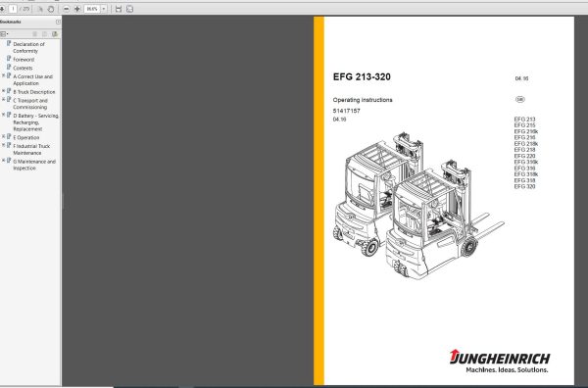This screenshot has width=588, height=388.
Task: Select A Correct Use and Application bookmark
Action: [33, 79]
